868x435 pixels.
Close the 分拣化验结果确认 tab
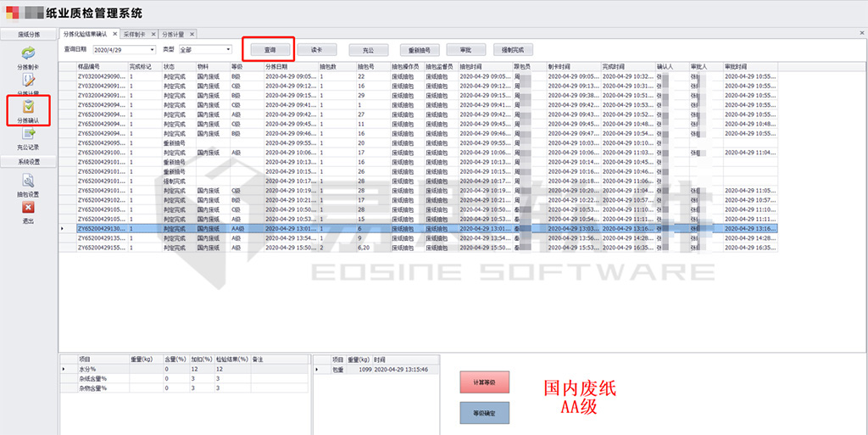pyautogui.click(x=115, y=34)
